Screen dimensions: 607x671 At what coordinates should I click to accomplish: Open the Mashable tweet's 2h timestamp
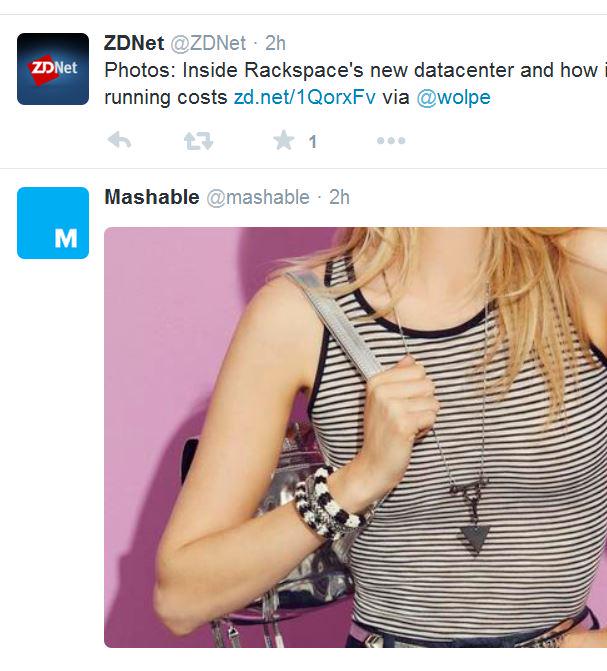[x=339, y=197]
